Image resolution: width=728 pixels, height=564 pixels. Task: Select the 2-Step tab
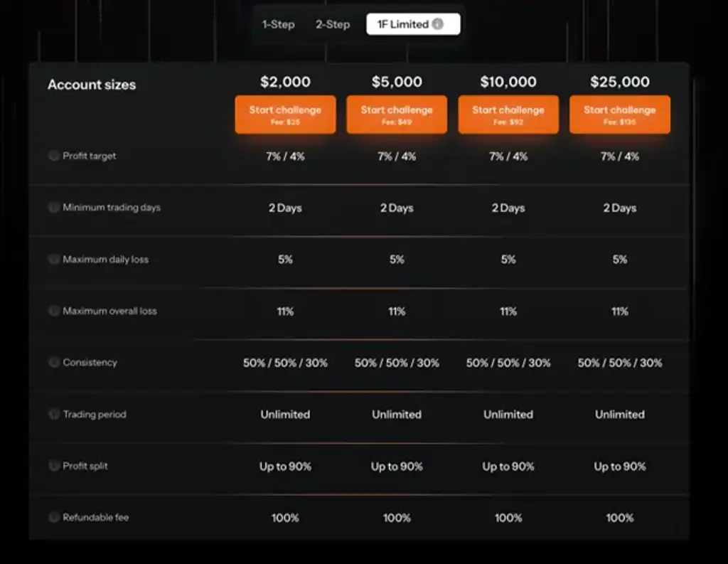(x=333, y=24)
